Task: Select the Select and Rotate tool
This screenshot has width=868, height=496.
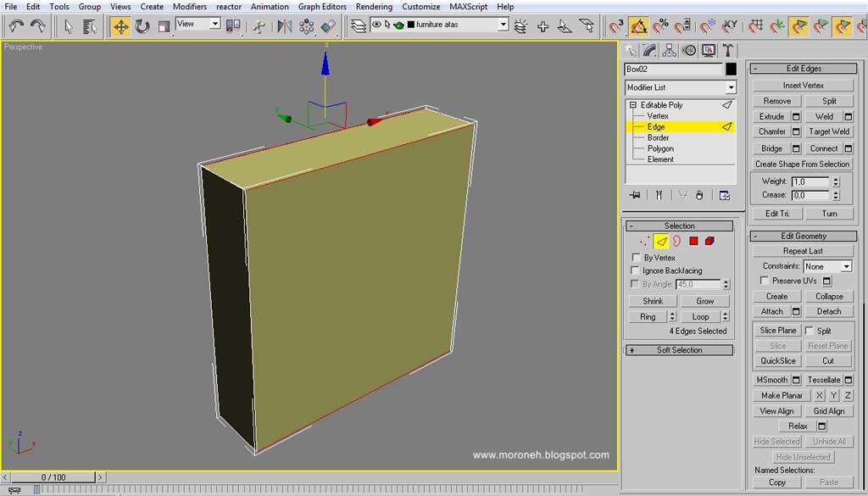Action: point(142,26)
